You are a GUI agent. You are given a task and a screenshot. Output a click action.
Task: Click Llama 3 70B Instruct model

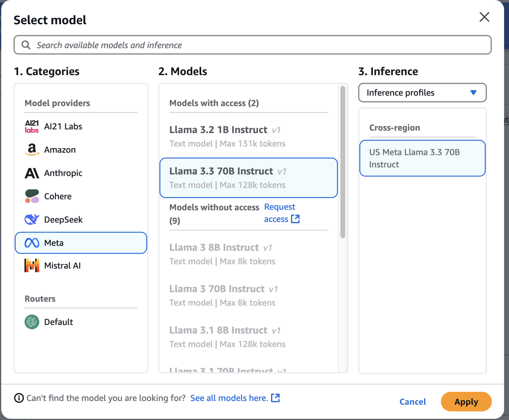pos(249,296)
